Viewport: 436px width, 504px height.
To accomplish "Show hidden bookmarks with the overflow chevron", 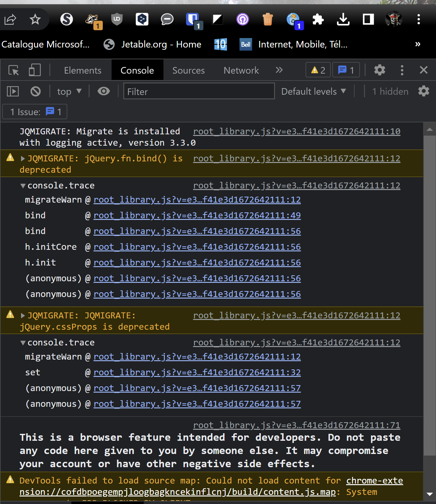I will pyautogui.click(x=418, y=44).
